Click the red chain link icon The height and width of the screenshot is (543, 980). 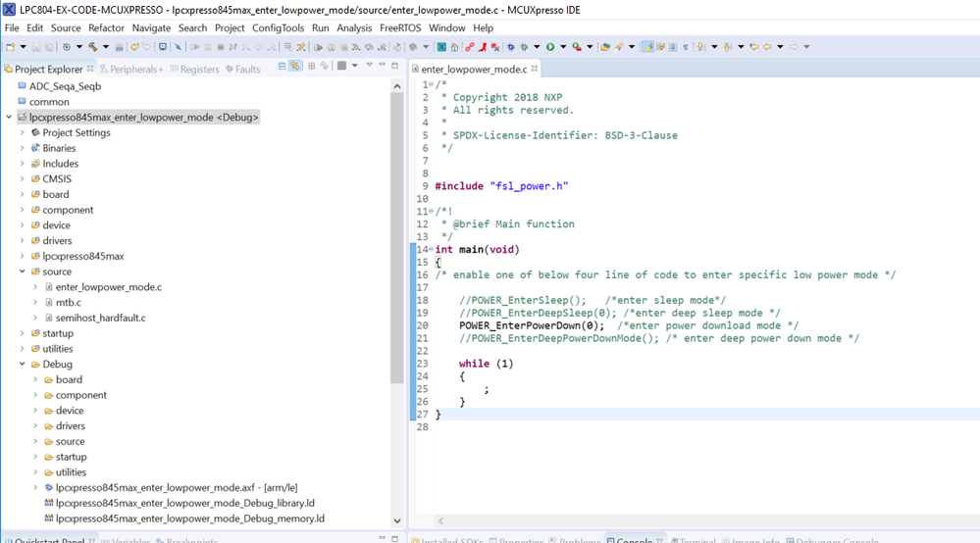469,47
